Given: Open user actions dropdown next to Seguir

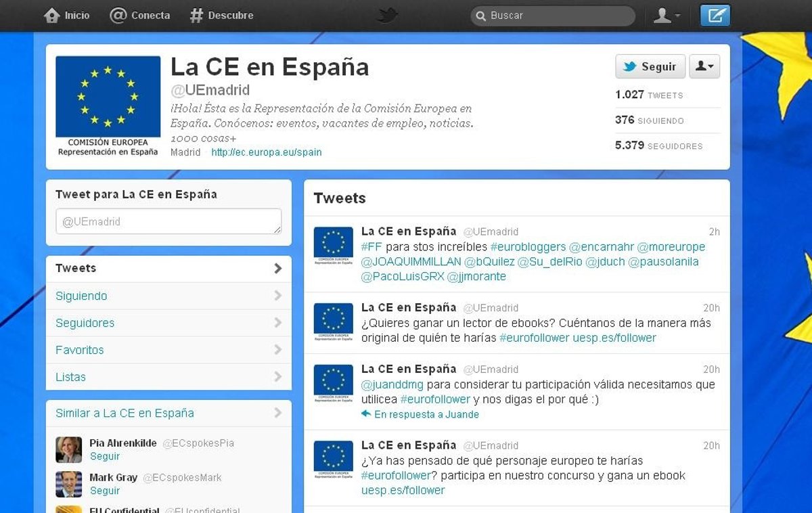Looking at the screenshot, I should click(x=704, y=66).
